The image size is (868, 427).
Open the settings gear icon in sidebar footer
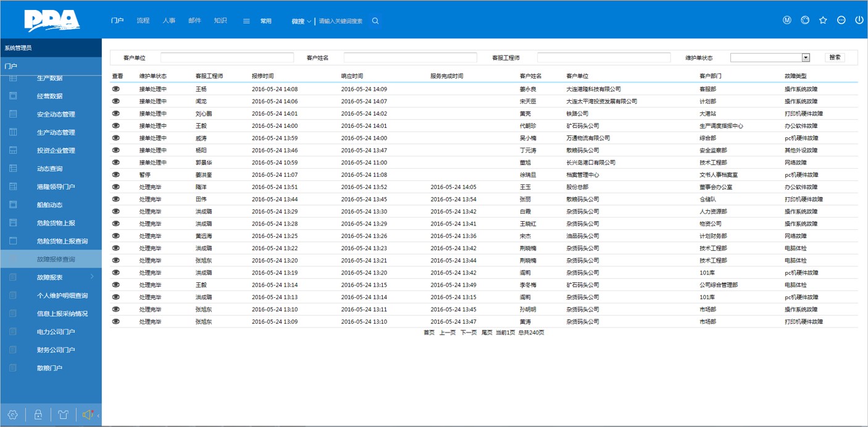13,415
